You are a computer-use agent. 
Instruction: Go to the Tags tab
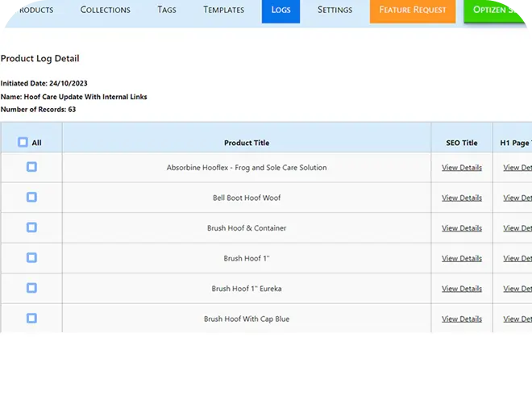point(167,10)
